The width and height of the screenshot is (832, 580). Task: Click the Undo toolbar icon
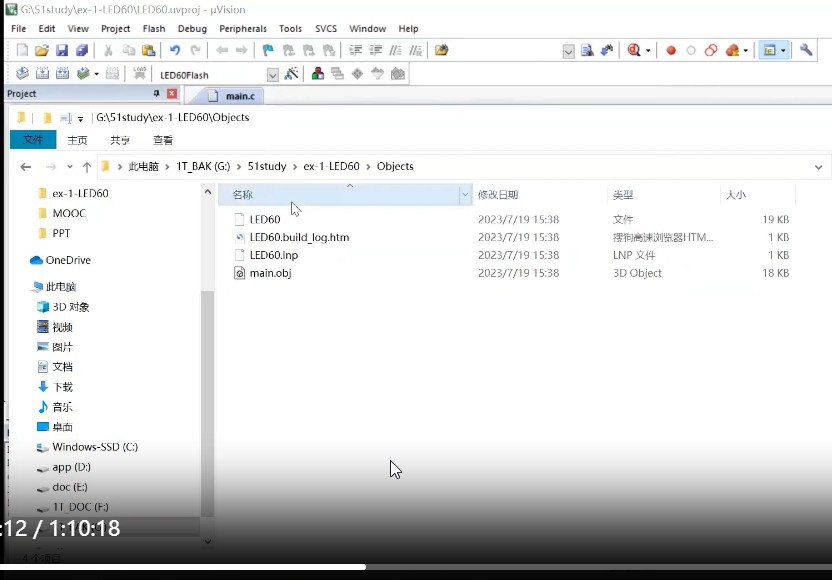pyautogui.click(x=175, y=50)
